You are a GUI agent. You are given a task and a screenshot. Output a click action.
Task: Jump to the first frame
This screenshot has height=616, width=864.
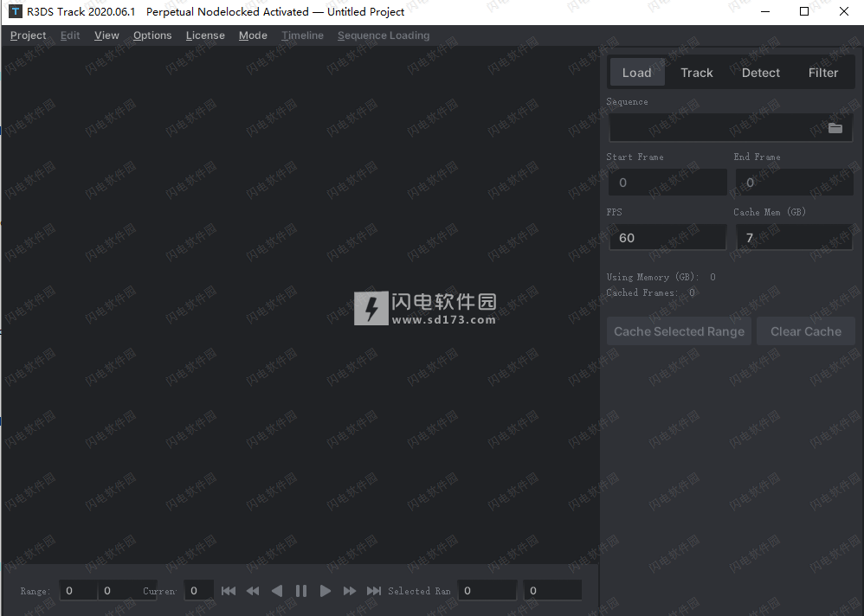click(x=229, y=591)
